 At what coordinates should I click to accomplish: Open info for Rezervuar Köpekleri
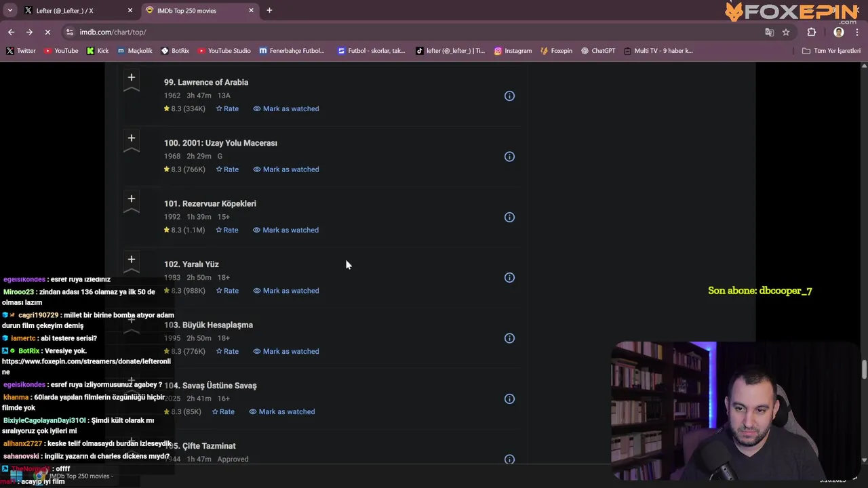pos(509,218)
